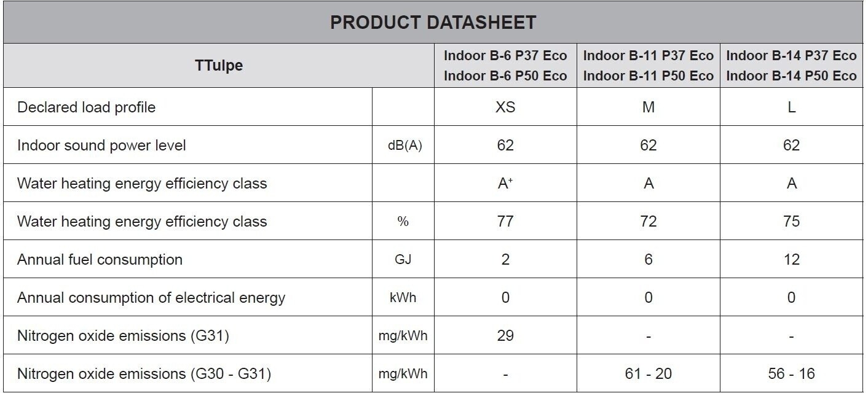Click the "29" nitrogen oxide emissions value
The height and width of the screenshot is (393, 868).
tap(505, 336)
